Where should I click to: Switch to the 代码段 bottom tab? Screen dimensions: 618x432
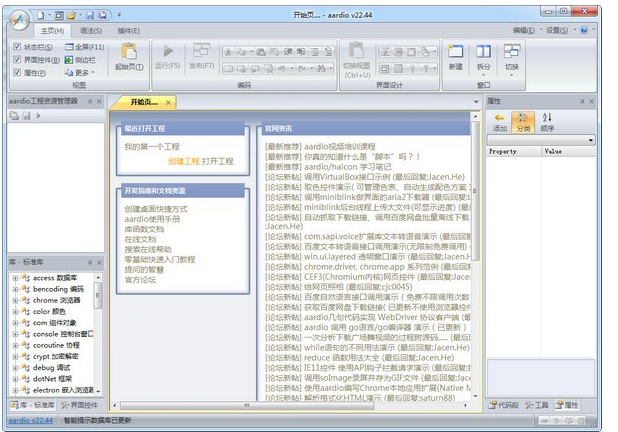click(504, 405)
